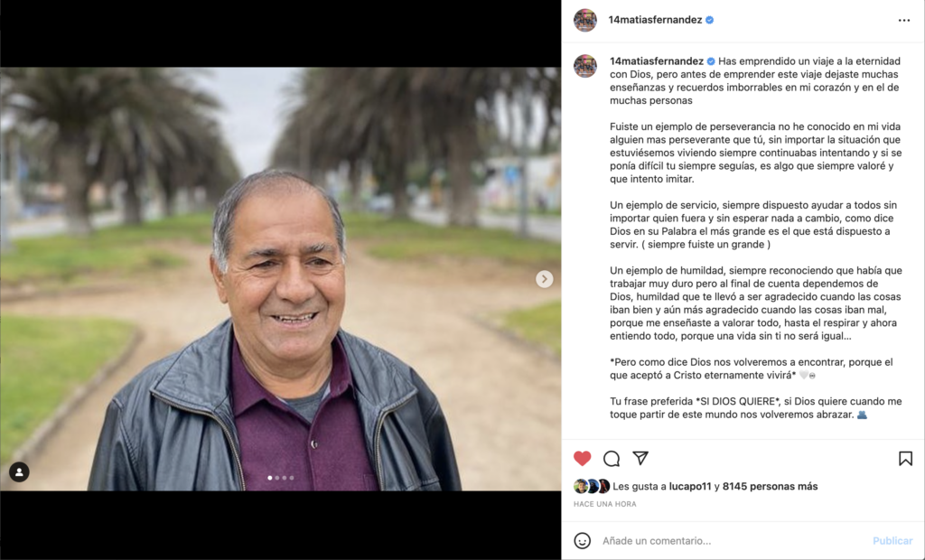The width and height of the screenshot is (925, 560).
Task: Save post with the bookmark icon
Action: tap(905, 459)
